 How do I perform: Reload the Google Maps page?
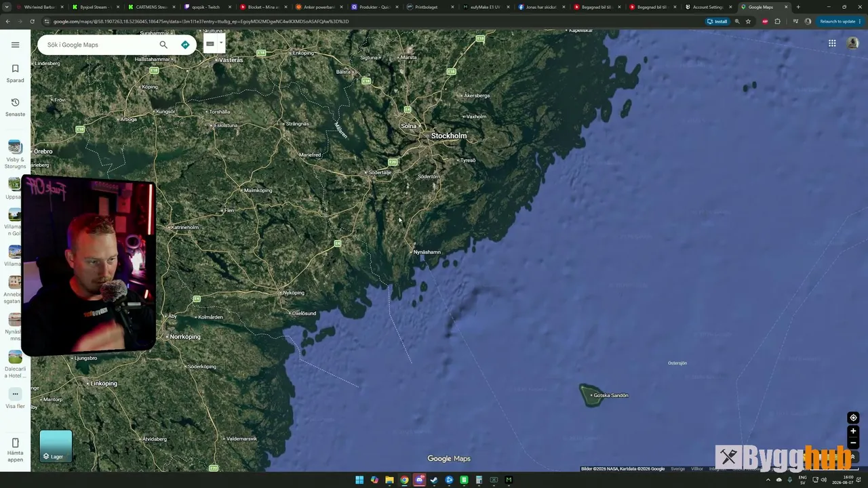pyautogui.click(x=32, y=21)
